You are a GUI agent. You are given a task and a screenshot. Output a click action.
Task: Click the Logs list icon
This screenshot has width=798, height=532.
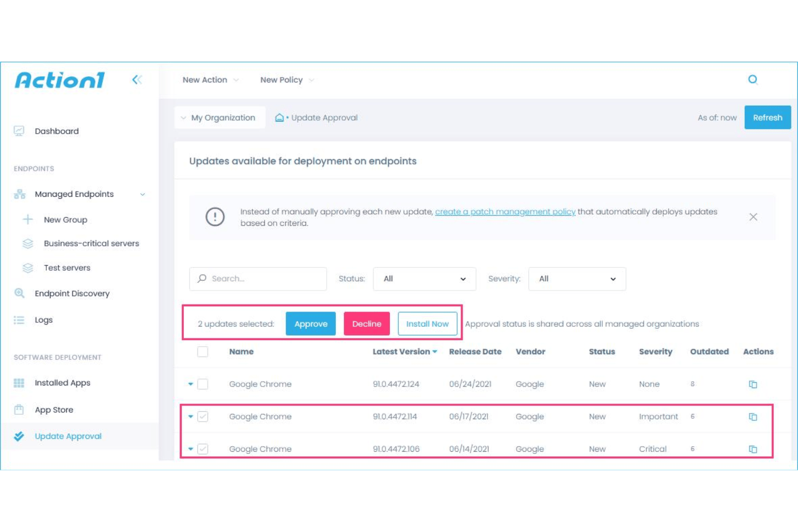click(x=19, y=320)
